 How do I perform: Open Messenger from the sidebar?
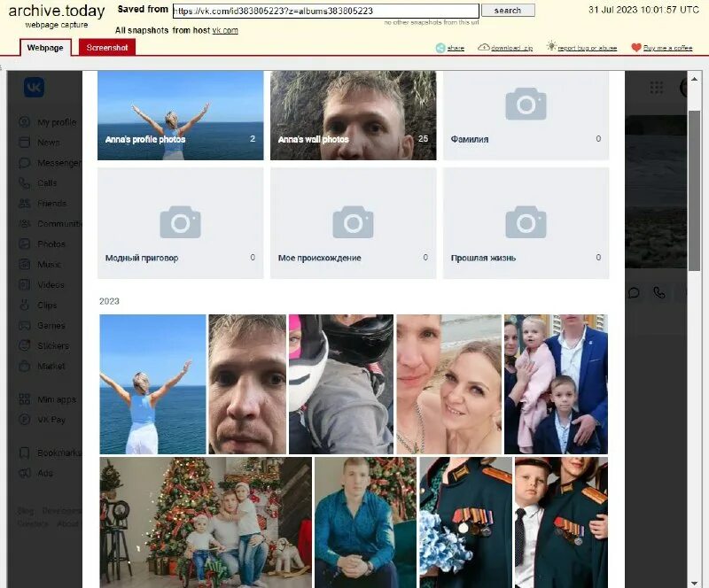50,163
